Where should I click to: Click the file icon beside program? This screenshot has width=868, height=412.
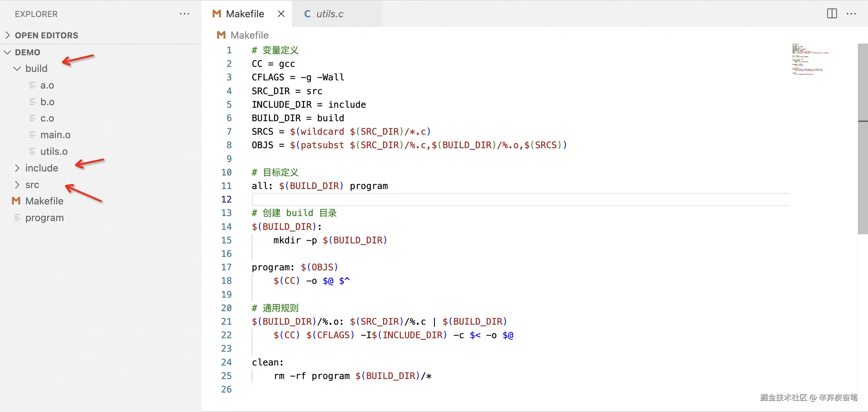(x=17, y=218)
